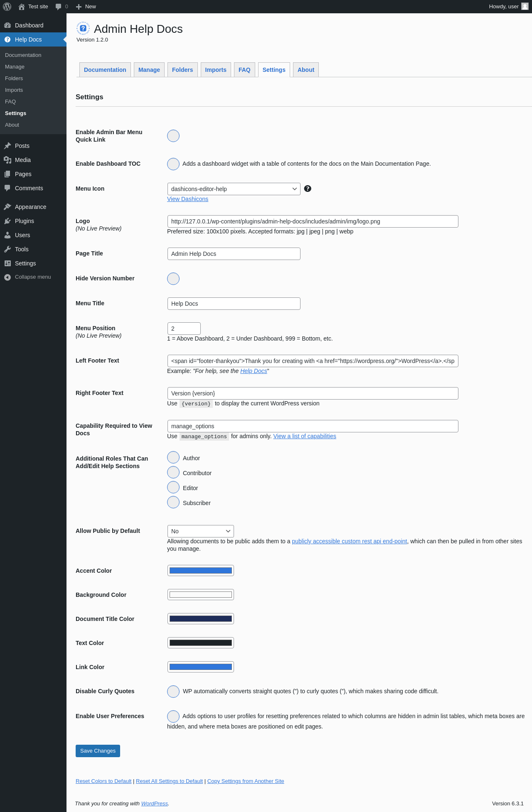Open the comments bubble icon in admin bar

(x=59, y=7)
